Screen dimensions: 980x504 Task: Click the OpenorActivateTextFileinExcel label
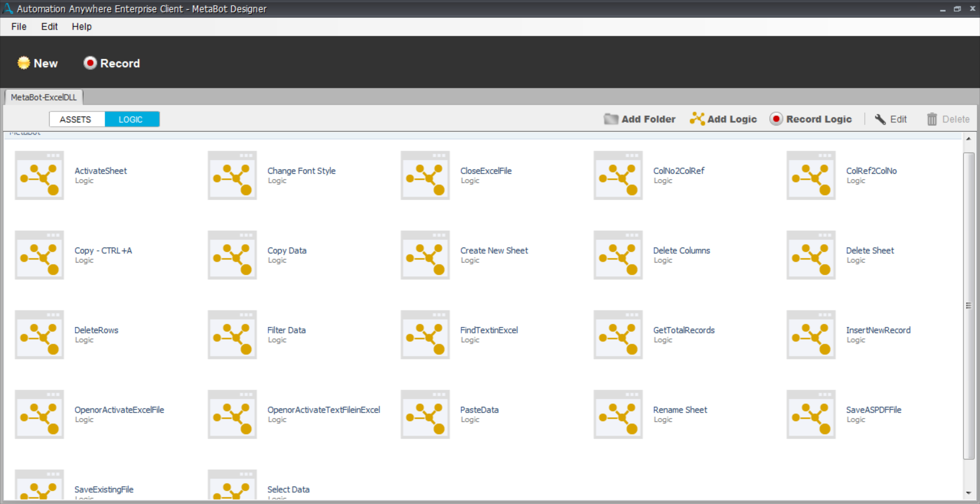pos(324,410)
